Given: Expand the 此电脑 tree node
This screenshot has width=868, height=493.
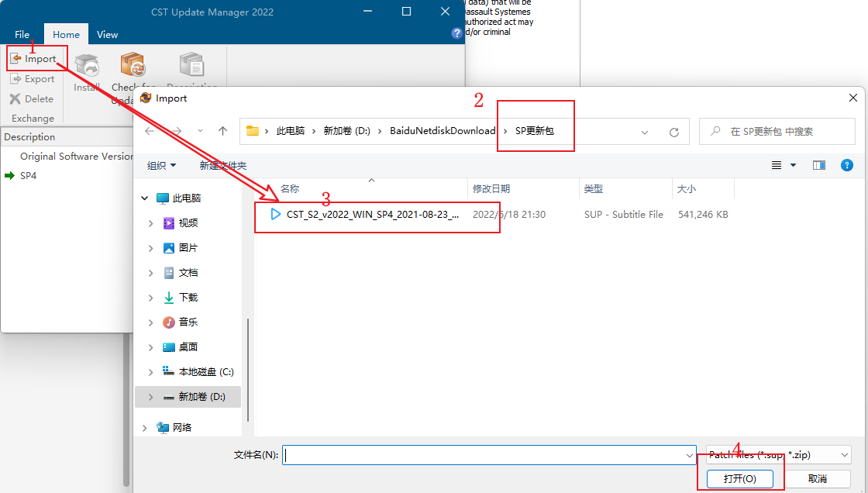Looking at the screenshot, I should [143, 198].
